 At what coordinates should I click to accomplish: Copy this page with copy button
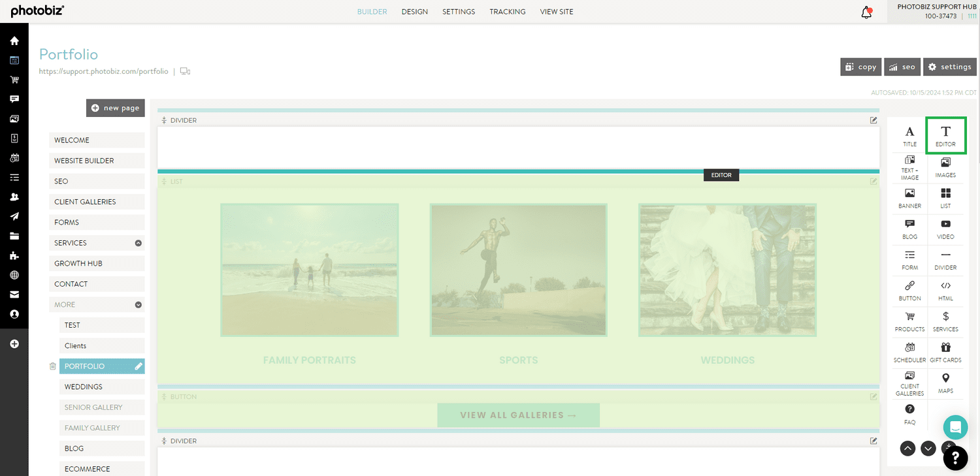860,67
